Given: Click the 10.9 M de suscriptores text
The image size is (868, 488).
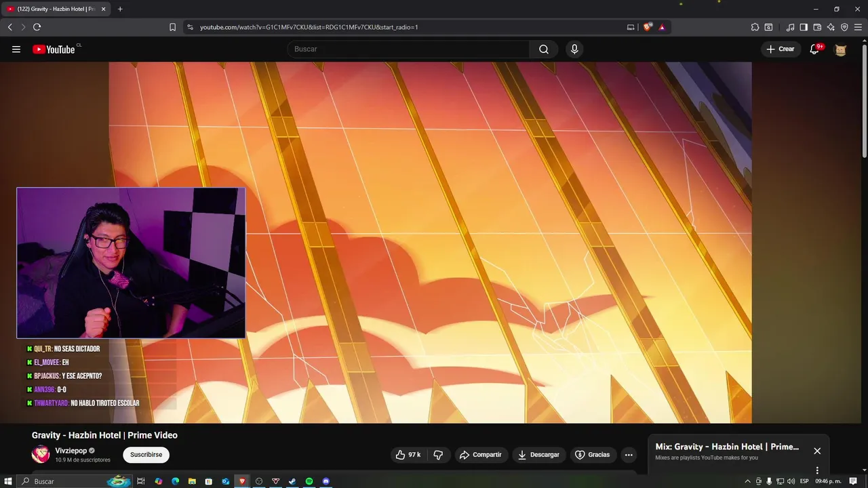Looking at the screenshot, I should [83, 460].
